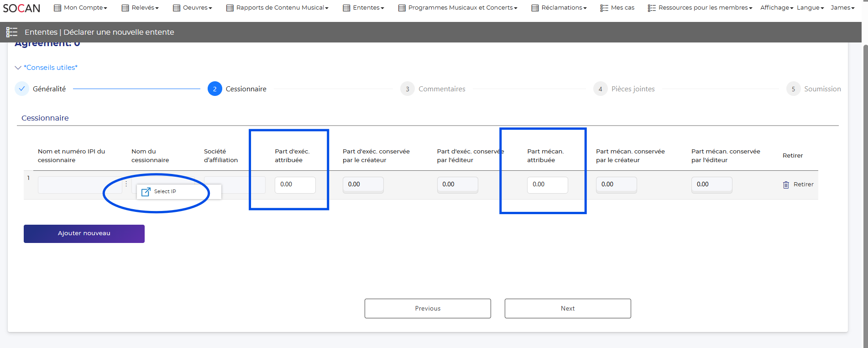This screenshot has width=868, height=348.
Task: Click the Next button
Action: [567, 309]
